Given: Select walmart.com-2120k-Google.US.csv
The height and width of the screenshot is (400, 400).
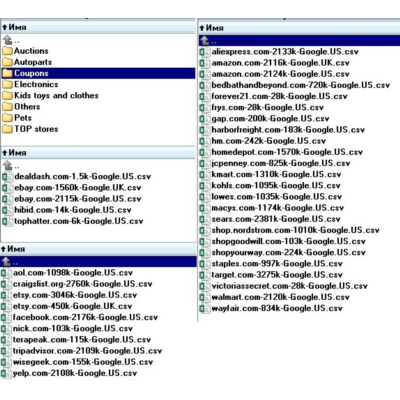Looking at the screenshot, I should pos(280,297).
